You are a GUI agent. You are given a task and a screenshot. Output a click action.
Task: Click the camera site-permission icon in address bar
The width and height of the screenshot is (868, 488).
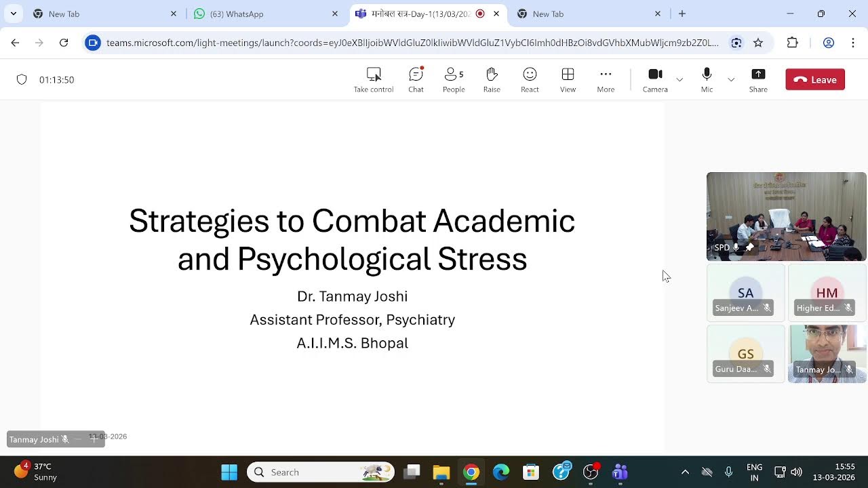[x=93, y=43]
